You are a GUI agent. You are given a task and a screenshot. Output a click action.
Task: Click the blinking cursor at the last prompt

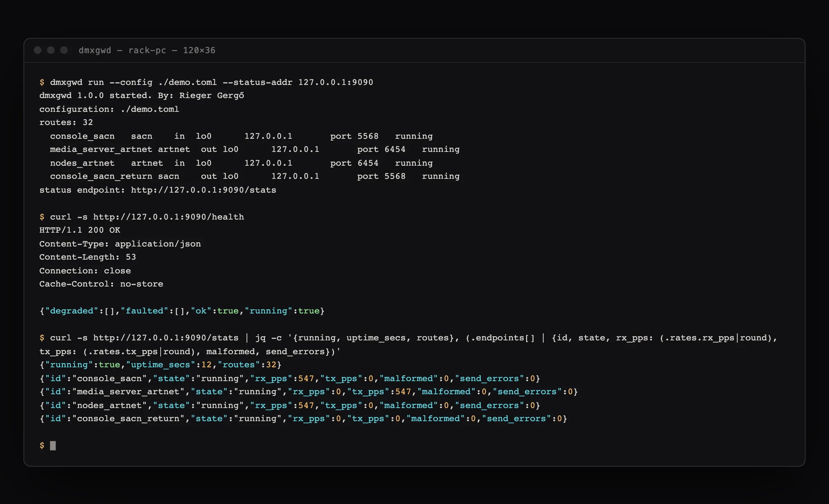(53, 446)
